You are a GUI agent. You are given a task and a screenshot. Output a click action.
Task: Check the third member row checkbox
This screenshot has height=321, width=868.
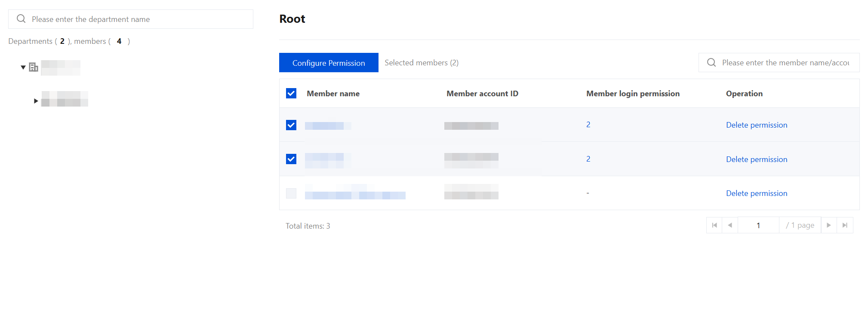coord(291,193)
